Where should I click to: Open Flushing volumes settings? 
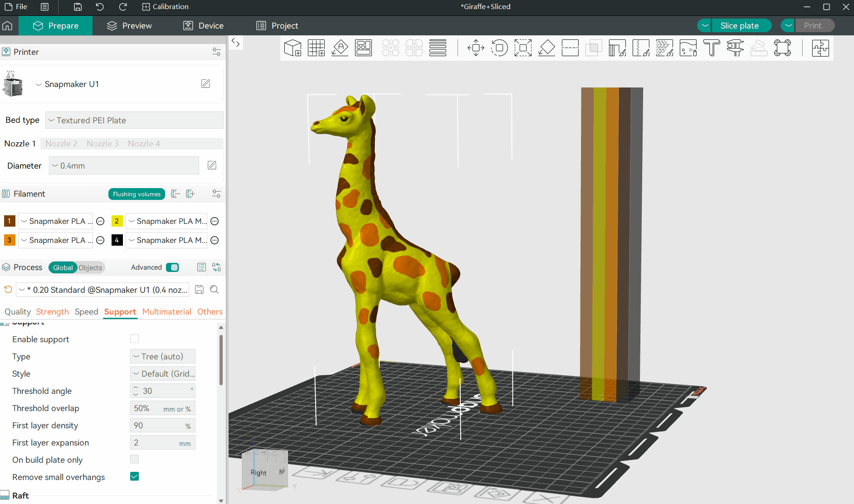click(137, 194)
